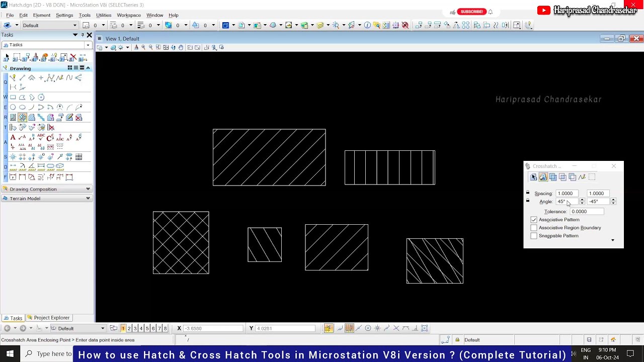Choose the Fence method icon in Crosshatch
The width and height of the screenshot is (644, 362).
pyautogui.click(x=592, y=177)
